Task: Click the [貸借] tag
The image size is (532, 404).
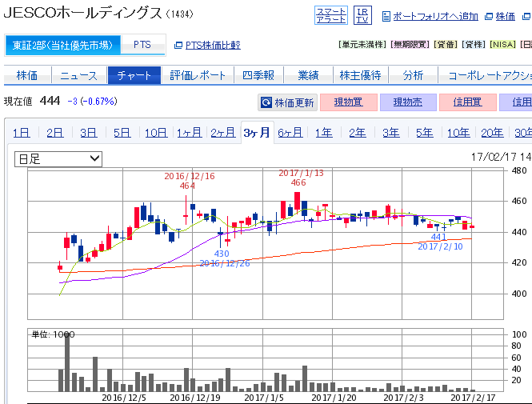Action: [x=446, y=45]
